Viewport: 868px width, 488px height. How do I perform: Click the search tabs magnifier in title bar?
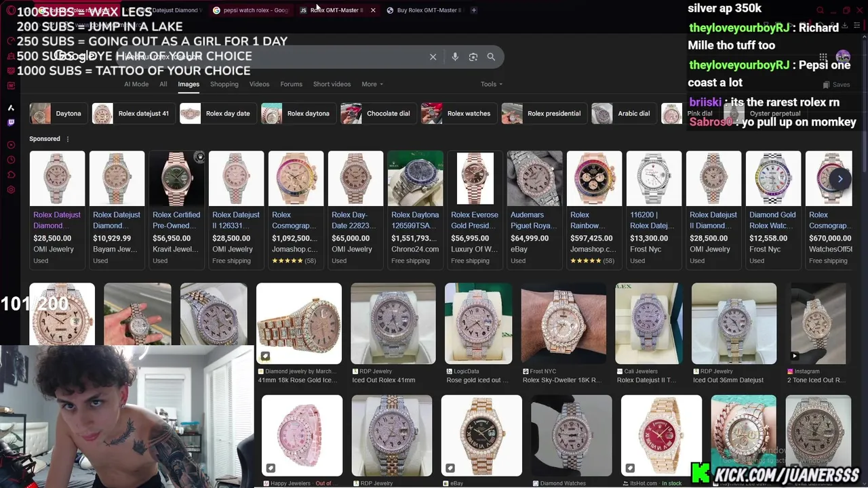pyautogui.click(x=821, y=10)
